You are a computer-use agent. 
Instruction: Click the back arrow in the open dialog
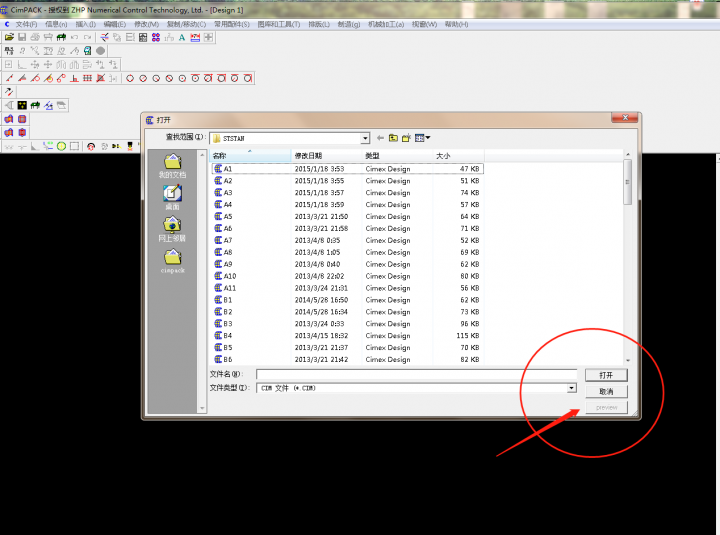coord(380,138)
